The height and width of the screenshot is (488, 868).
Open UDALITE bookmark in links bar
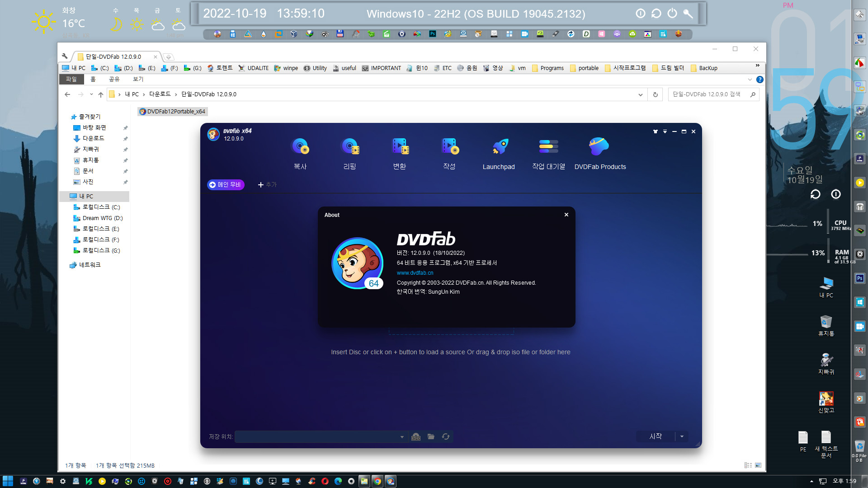[254, 68]
